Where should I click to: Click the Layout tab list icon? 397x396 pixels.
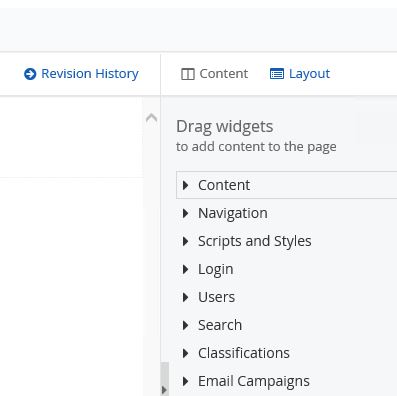277,74
